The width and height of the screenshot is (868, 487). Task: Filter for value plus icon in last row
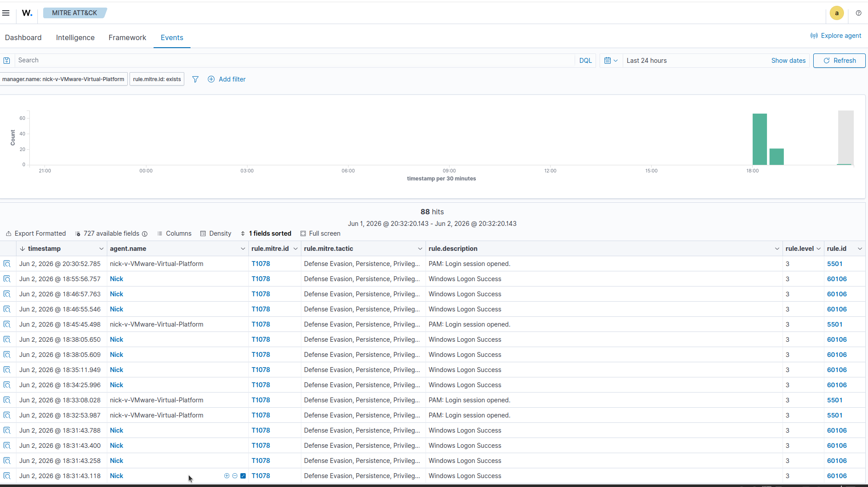[x=227, y=476]
